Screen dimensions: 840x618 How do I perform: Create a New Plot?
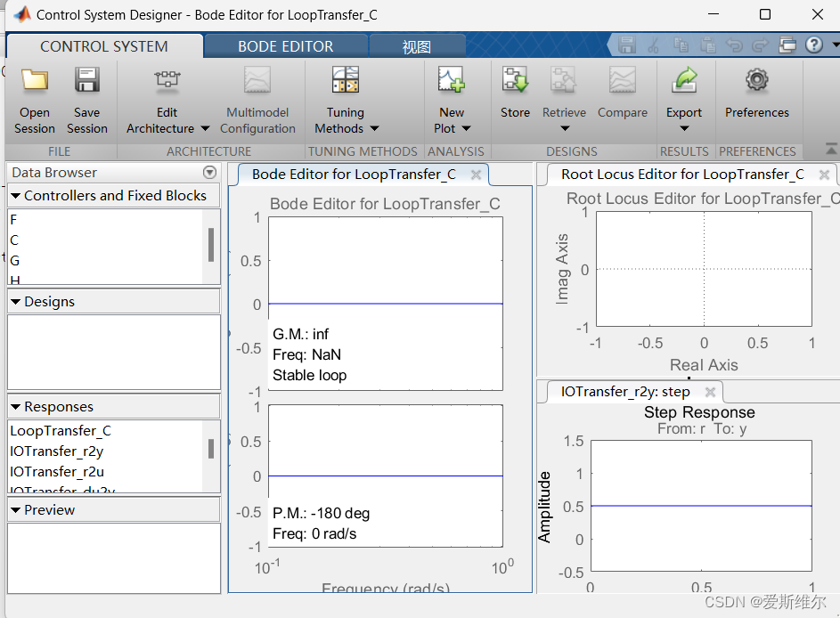pyautogui.click(x=452, y=101)
